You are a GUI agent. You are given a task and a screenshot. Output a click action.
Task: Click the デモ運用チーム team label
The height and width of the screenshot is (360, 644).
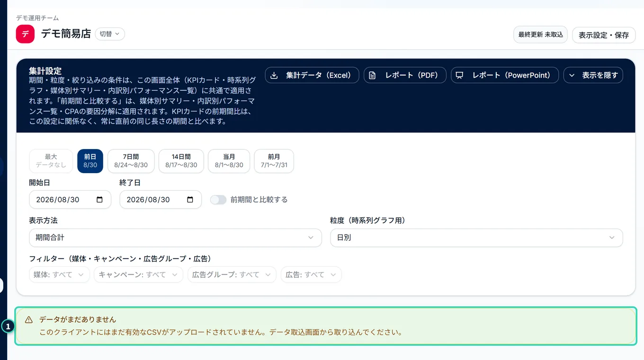coord(37,18)
